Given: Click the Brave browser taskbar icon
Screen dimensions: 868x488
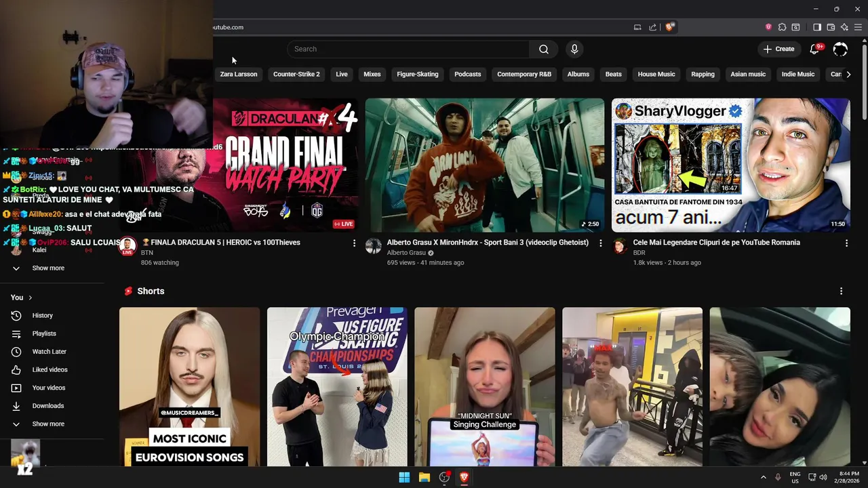Looking at the screenshot, I should (464, 477).
